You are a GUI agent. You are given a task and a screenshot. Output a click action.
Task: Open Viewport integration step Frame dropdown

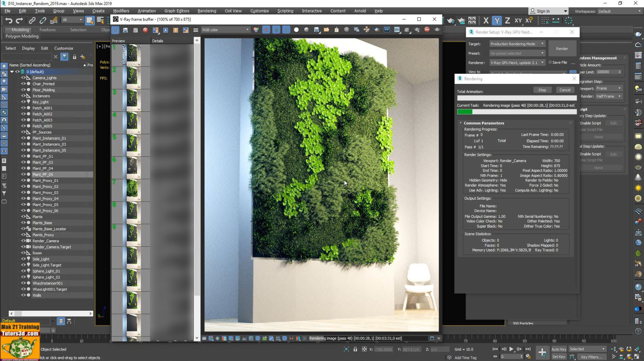click(x=609, y=88)
